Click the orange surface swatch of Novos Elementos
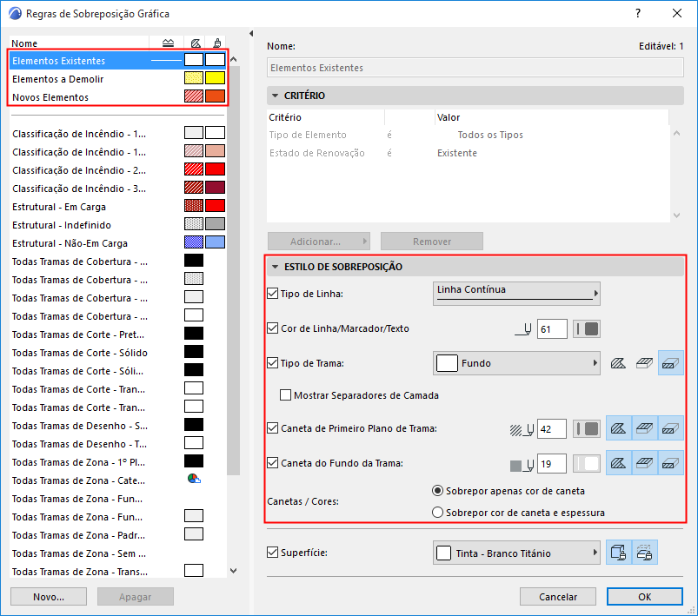The width and height of the screenshot is (698, 616). (x=215, y=96)
